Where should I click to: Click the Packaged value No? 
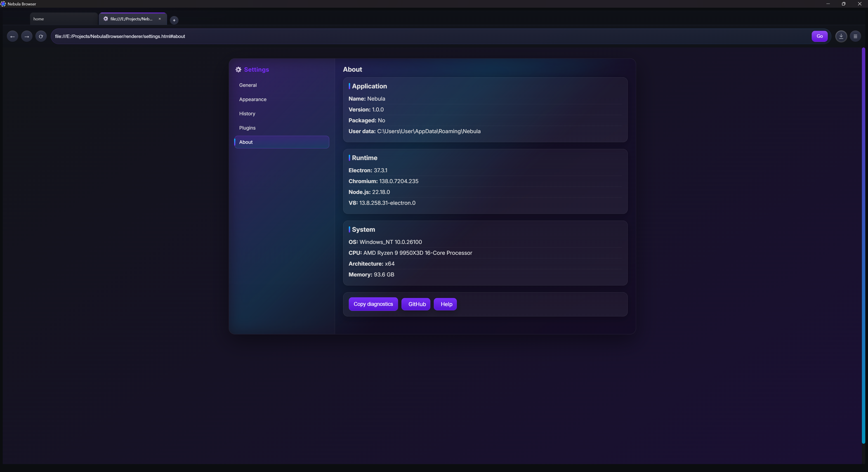click(x=381, y=120)
